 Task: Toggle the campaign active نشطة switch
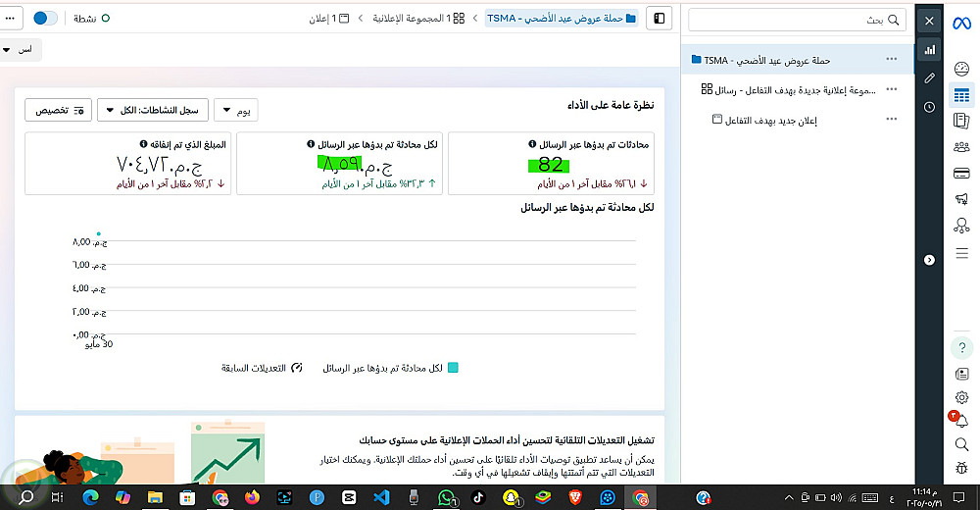45,19
